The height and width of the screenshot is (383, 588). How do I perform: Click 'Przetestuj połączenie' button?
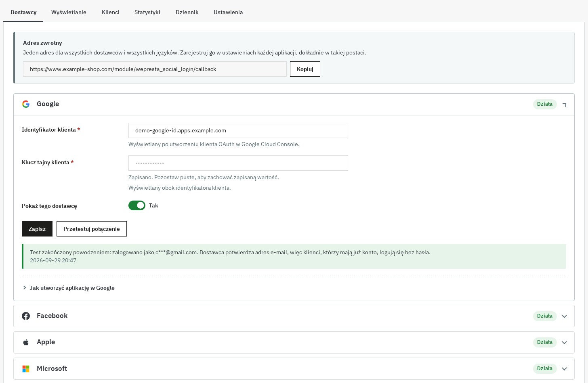(x=92, y=229)
